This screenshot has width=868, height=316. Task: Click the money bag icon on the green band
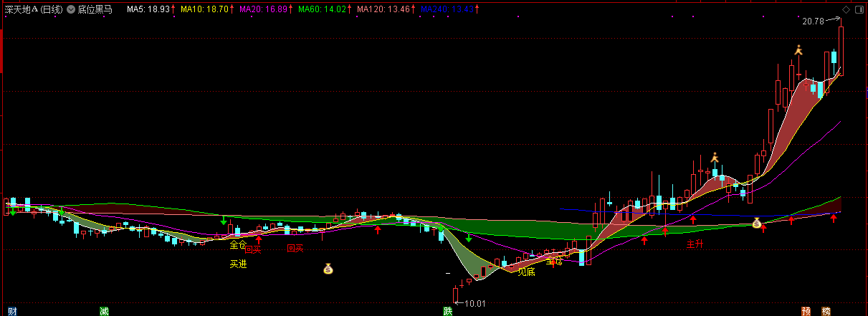(x=756, y=224)
